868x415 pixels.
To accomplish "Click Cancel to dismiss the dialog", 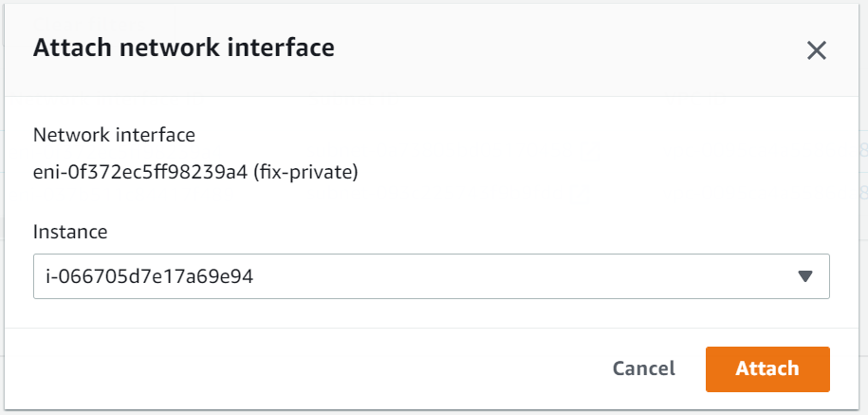I will tap(643, 368).
